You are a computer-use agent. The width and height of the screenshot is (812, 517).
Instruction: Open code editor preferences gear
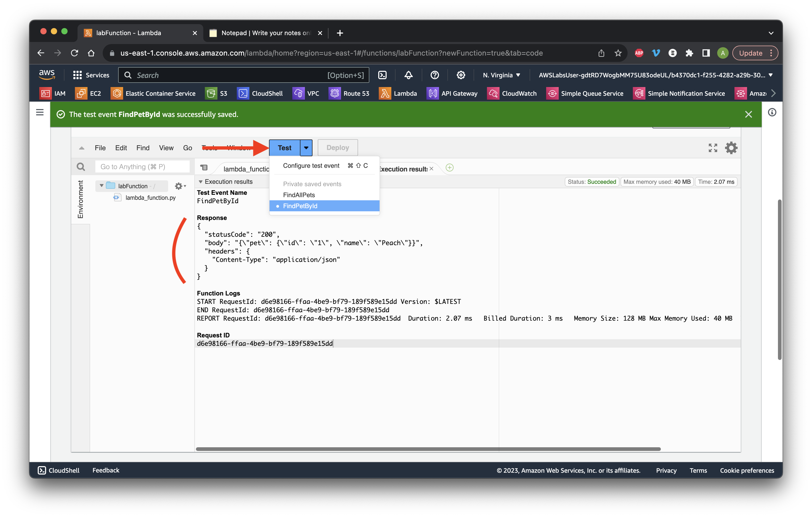pyautogui.click(x=731, y=148)
